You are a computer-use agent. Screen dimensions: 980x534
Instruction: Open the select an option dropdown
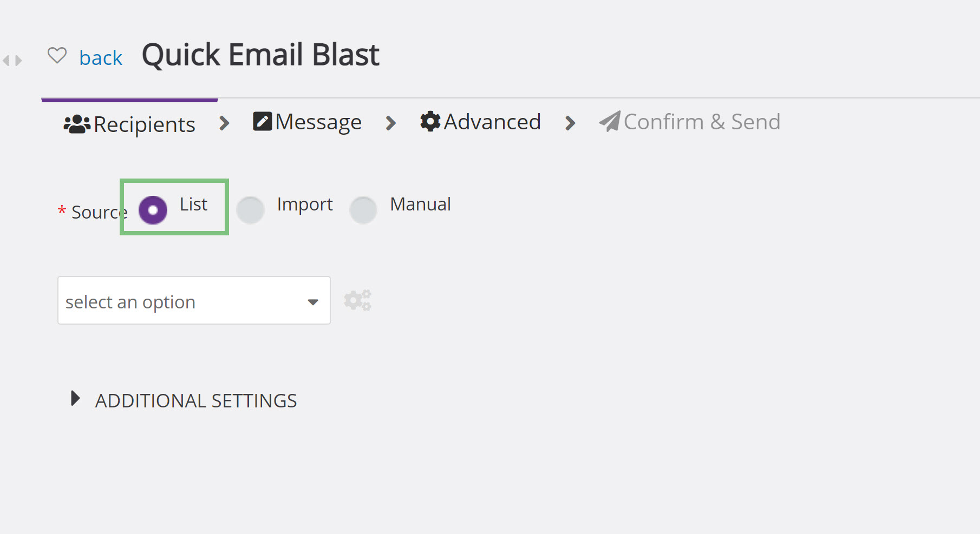click(194, 300)
